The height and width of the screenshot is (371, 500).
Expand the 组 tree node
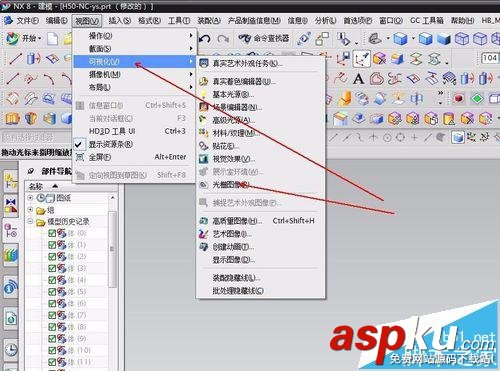[30, 210]
